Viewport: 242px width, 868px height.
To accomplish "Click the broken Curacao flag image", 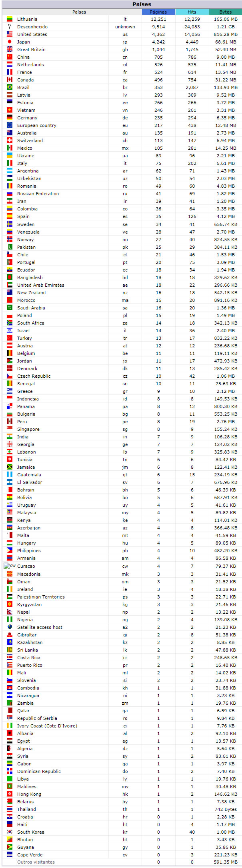I will click(x=10, y=566).
